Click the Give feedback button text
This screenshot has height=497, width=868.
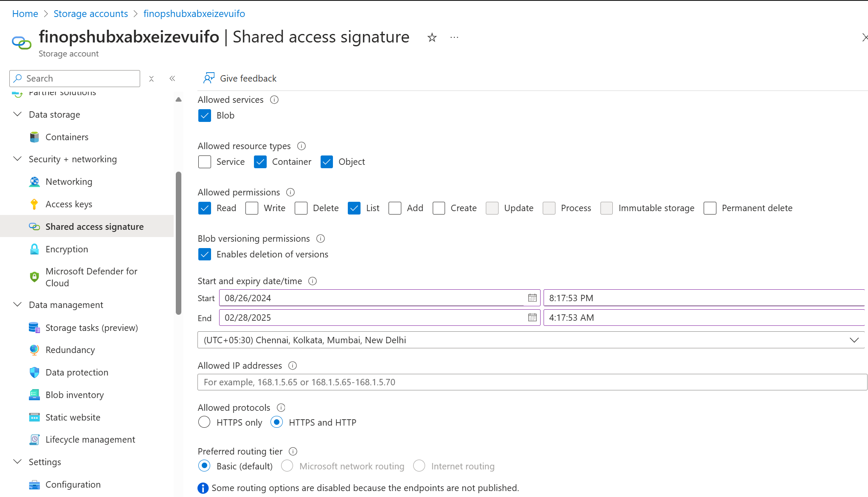point(248,79)
